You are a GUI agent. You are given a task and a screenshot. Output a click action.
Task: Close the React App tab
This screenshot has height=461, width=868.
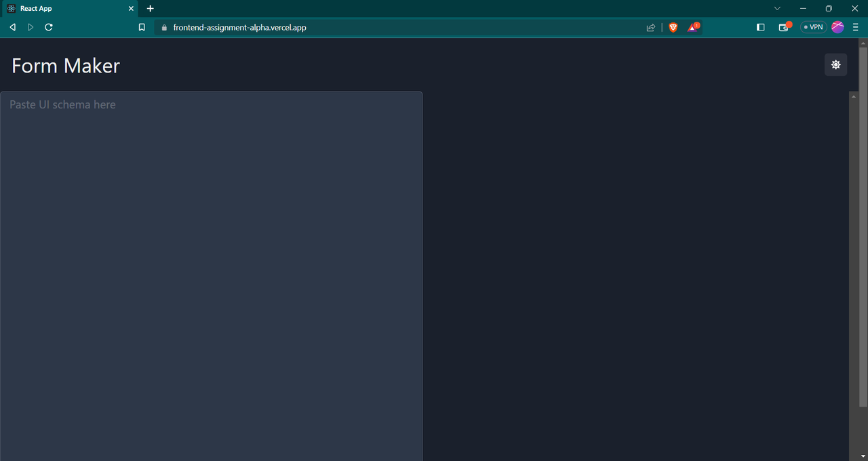[x=131, y=9]
